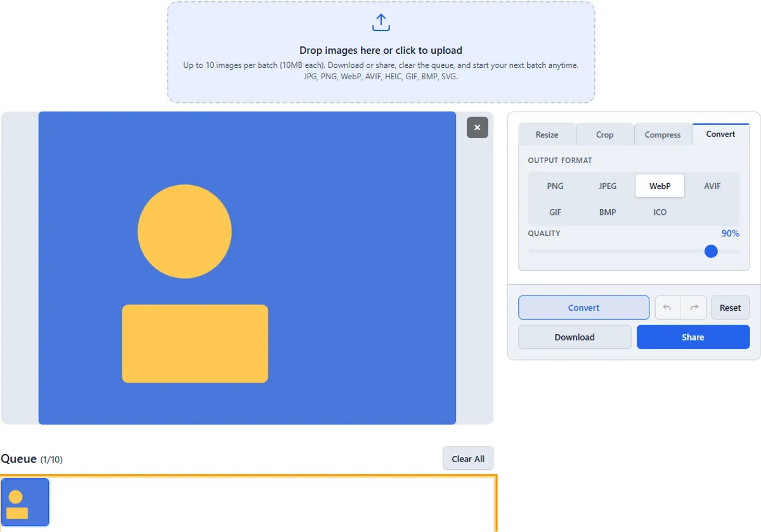Viewport: 761px width, 532px height.
Task: Click the drop images upload area
Action: coord(380,52)
